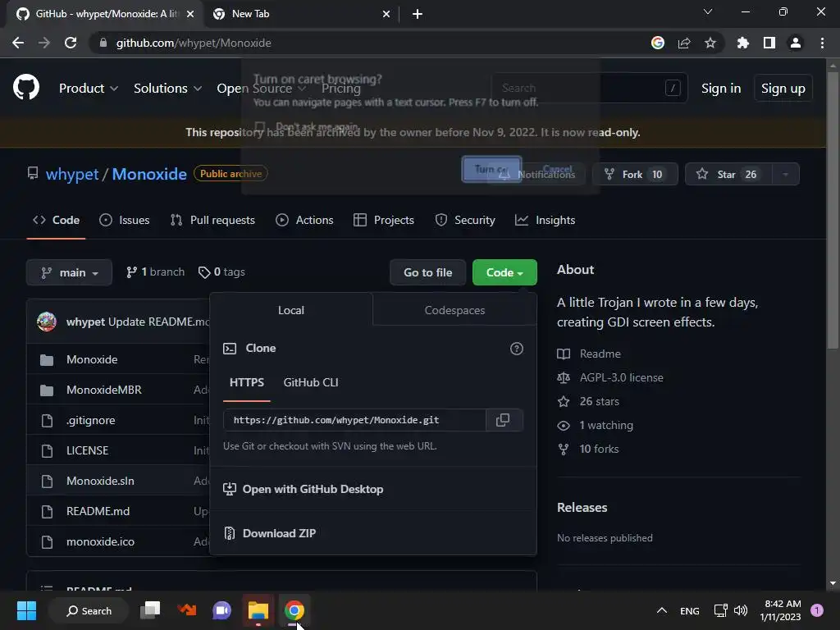
Task: Select the Local clone tab
Action: coord(291,310)
